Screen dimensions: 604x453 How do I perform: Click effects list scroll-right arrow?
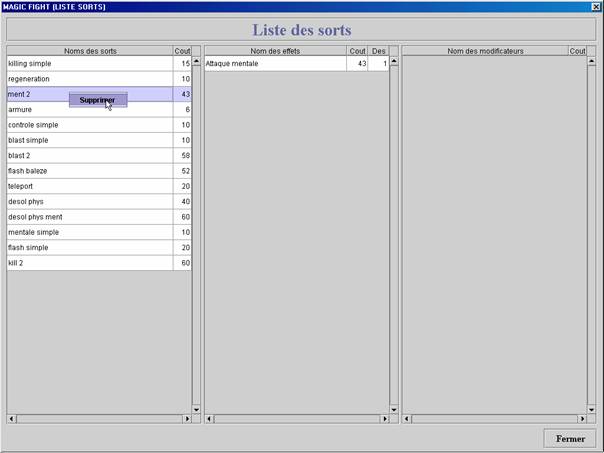click(385, 419)
